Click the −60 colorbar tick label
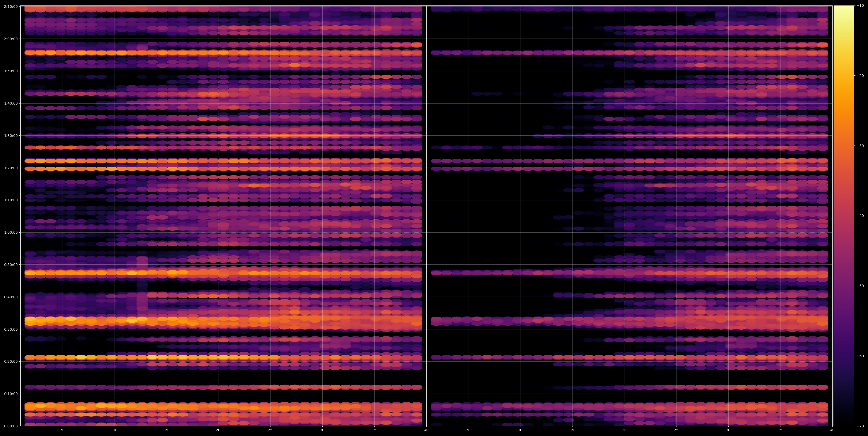 tap(860, 356)
